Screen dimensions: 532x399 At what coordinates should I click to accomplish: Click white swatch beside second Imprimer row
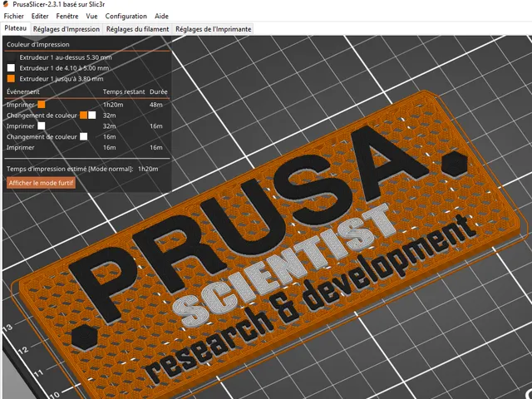[42, 126]
